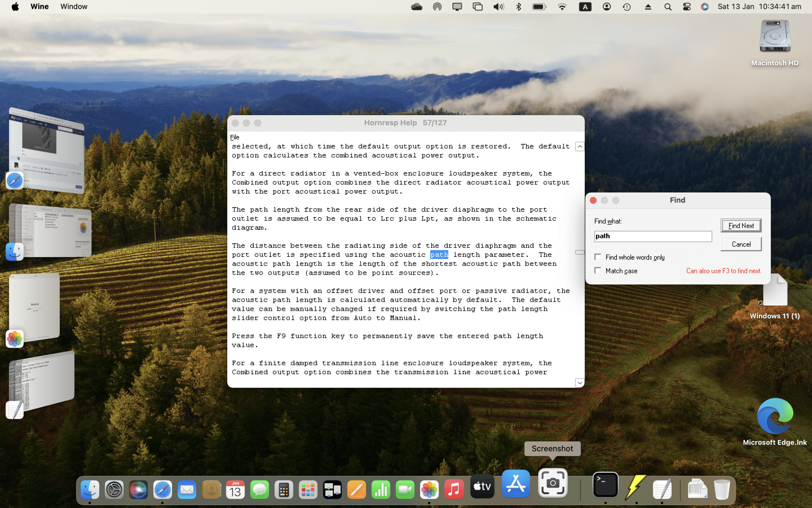Enable the Match case checkbox
The width and height of the screenshot is (812, 508).
tap(598, 271)
